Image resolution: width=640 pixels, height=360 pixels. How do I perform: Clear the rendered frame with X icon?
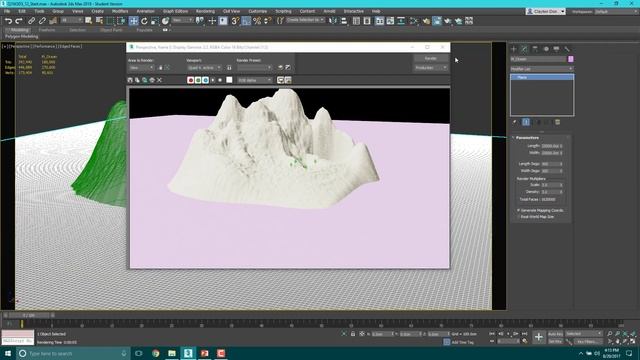[x=159, y=80]
